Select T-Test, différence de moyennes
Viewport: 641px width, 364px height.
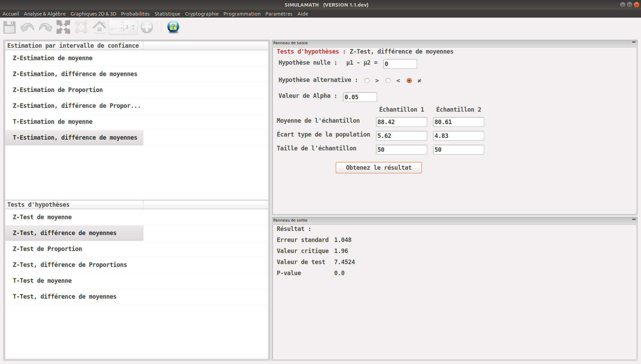pyautogui.click(x=74, y=297)
